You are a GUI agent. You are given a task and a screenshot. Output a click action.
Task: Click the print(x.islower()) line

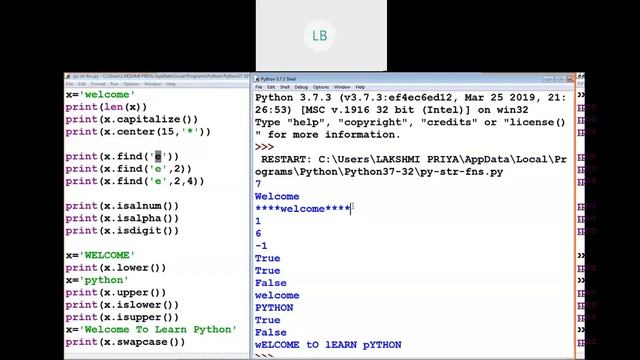tap(122, 305)
